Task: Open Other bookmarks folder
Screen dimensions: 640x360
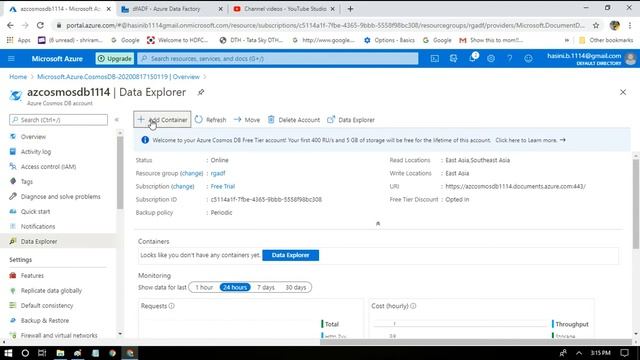Action: (606, 40)
